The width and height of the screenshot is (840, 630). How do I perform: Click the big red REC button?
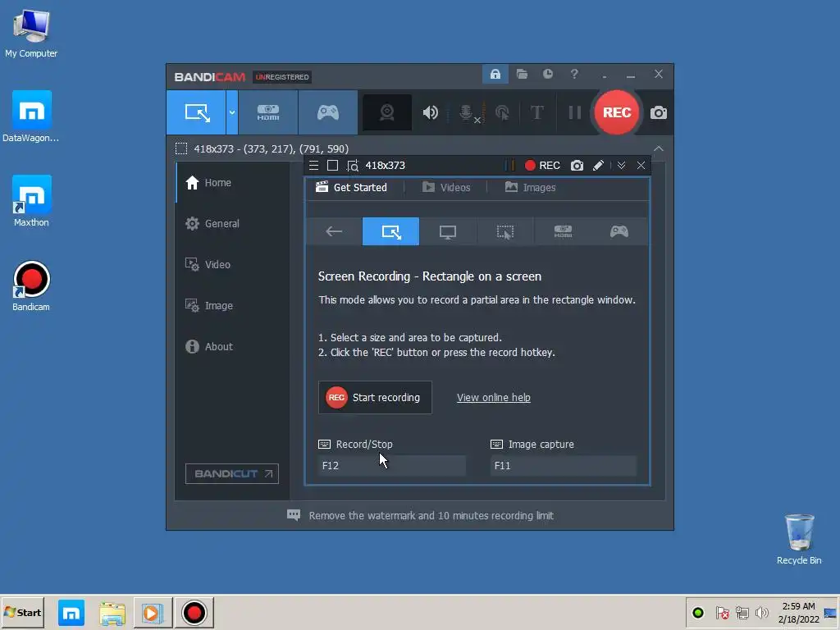(617, 112)
